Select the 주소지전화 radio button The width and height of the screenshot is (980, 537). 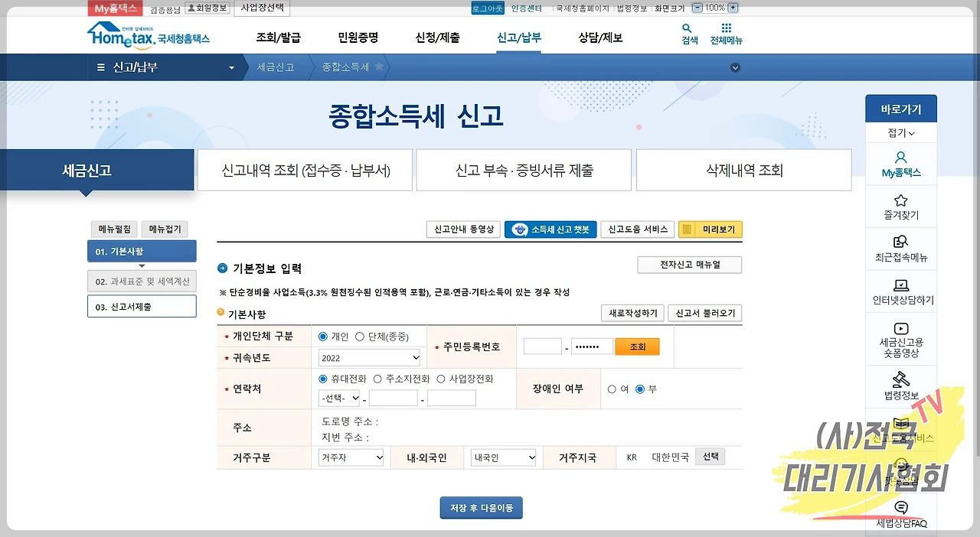377,379
